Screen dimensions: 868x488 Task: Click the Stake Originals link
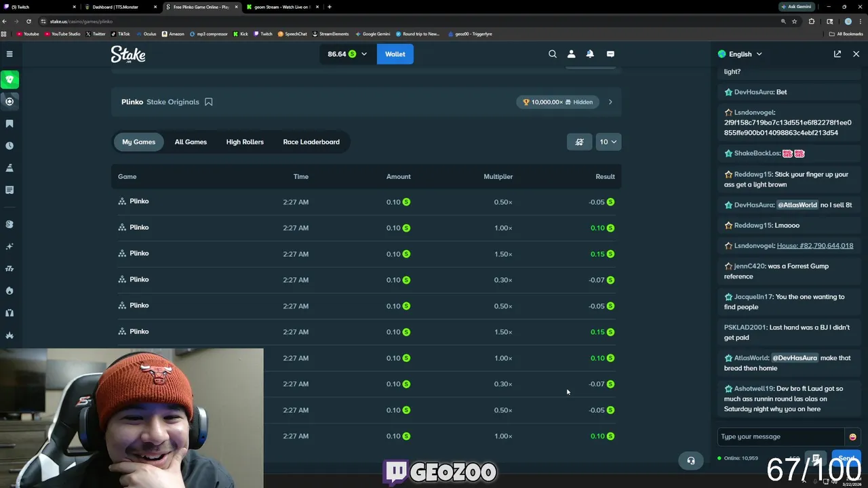coord(173,102)
